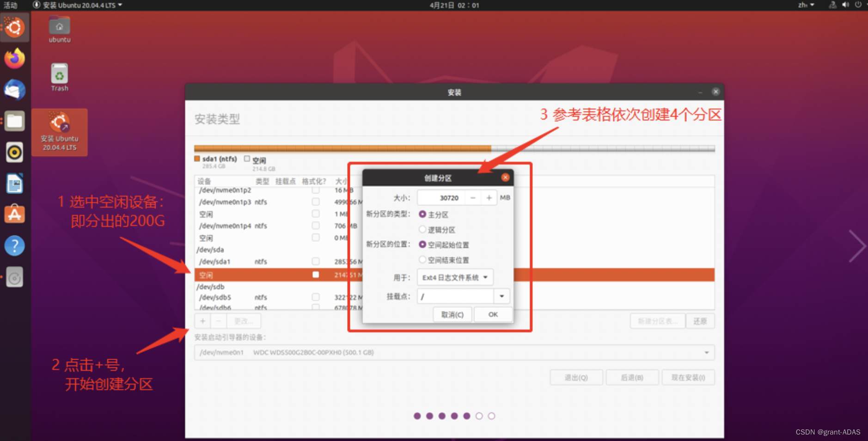The height and width of the screenshot is (441, 868).
Task: Choose beginning of this space radio button
Action: click(422, 245)
